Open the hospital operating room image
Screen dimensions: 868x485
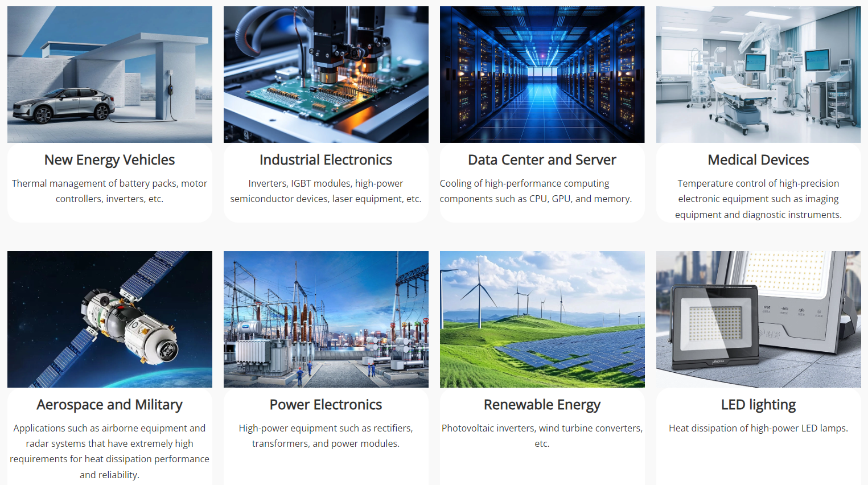(759, 75)
